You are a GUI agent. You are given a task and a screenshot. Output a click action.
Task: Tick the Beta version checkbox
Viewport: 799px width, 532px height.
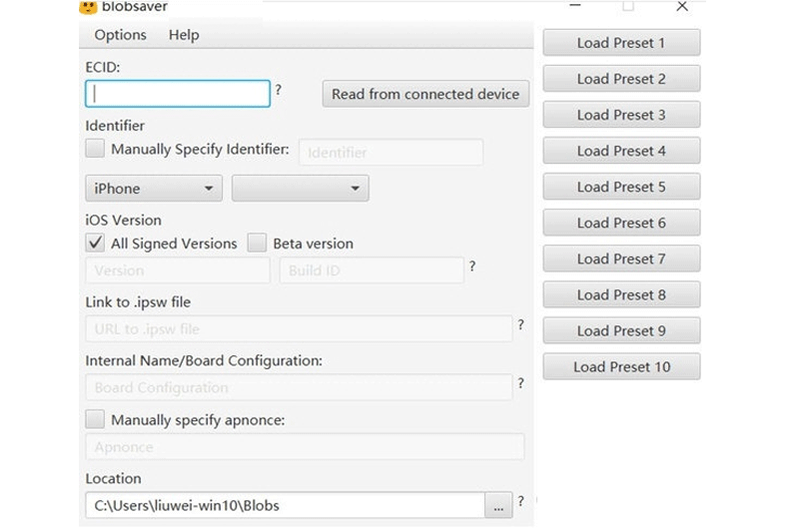(x=257, y=243)
